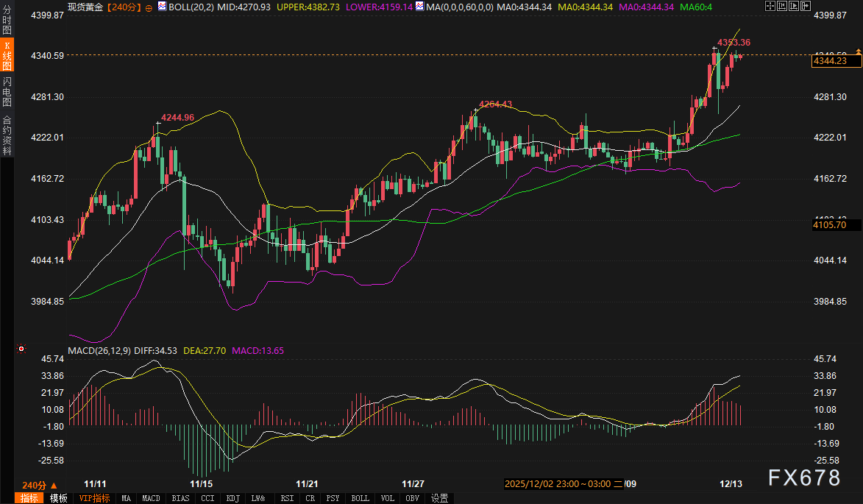Open the 合约资料 side tab

(x=7, y=135)
